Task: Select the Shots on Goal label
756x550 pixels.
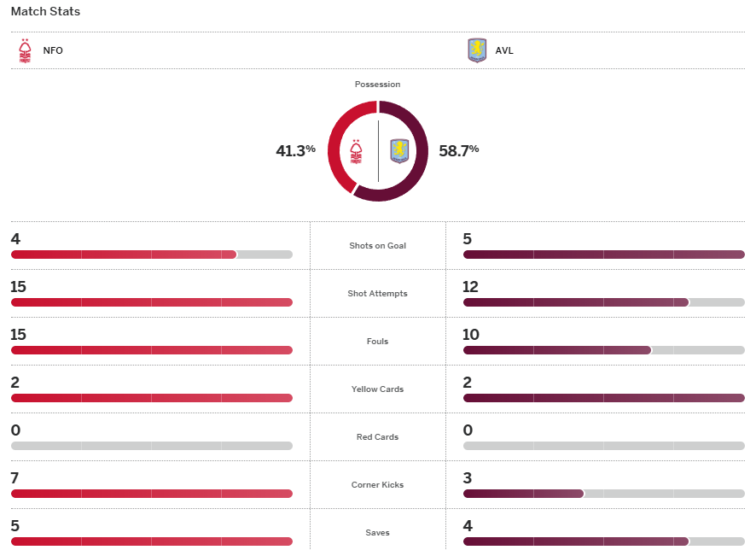Action: 377,246
